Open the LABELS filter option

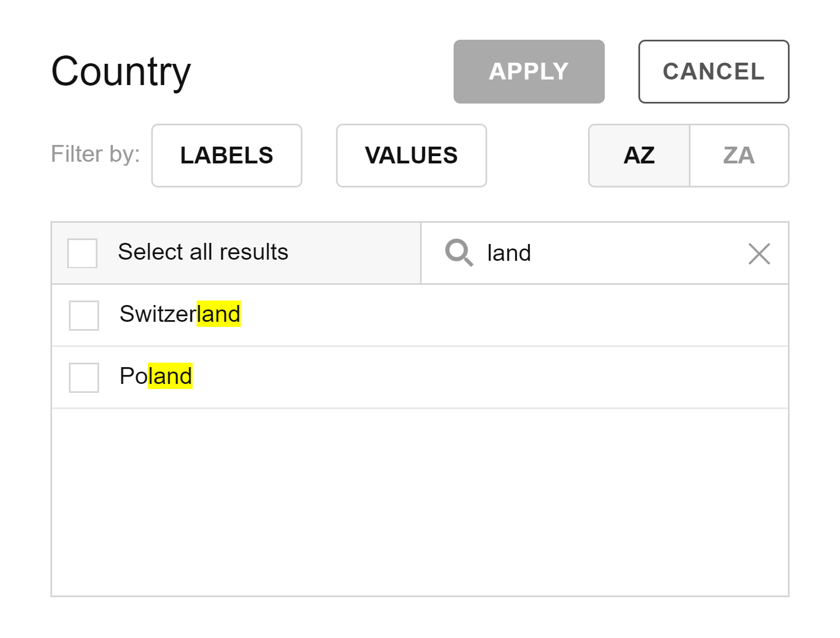[227, 156]
